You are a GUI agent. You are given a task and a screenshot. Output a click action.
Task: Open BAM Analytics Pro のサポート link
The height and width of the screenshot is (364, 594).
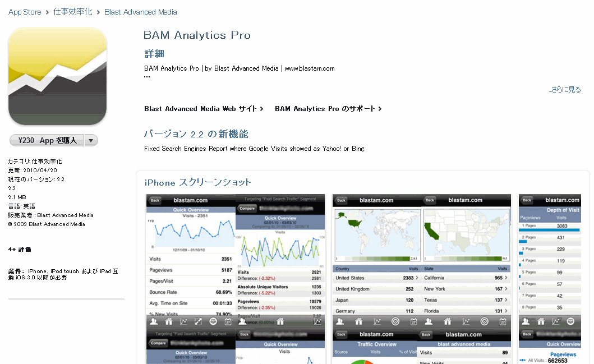click(x=325, y=109)
